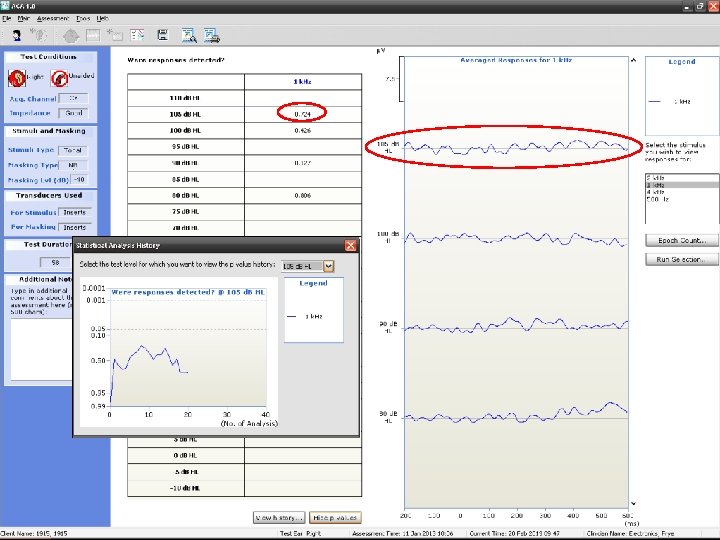
Task: Open the menu between File and Assessment
Action: [23, 18]
